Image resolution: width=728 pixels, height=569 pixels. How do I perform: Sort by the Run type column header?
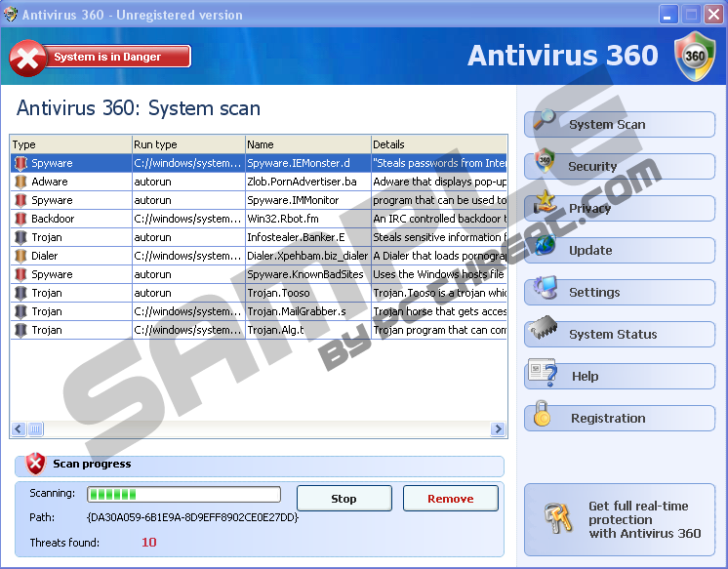pos(188,144)
